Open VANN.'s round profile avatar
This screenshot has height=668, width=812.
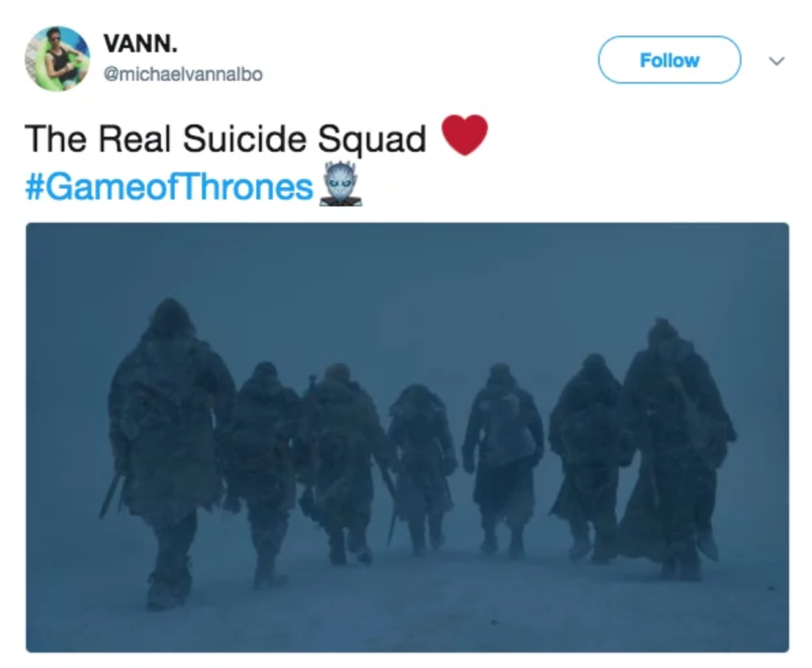click(x=57, y=59)
